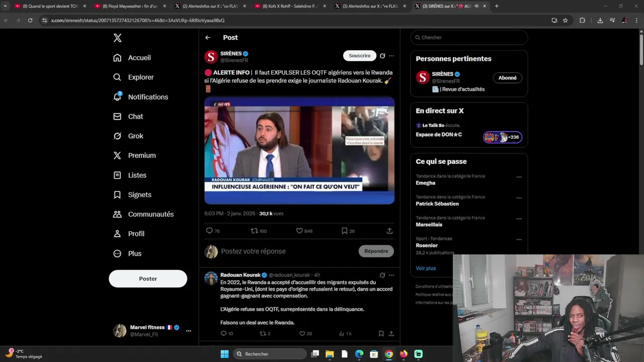
Task: Open Firefox from the taskbar
Action: pos(404,354)
